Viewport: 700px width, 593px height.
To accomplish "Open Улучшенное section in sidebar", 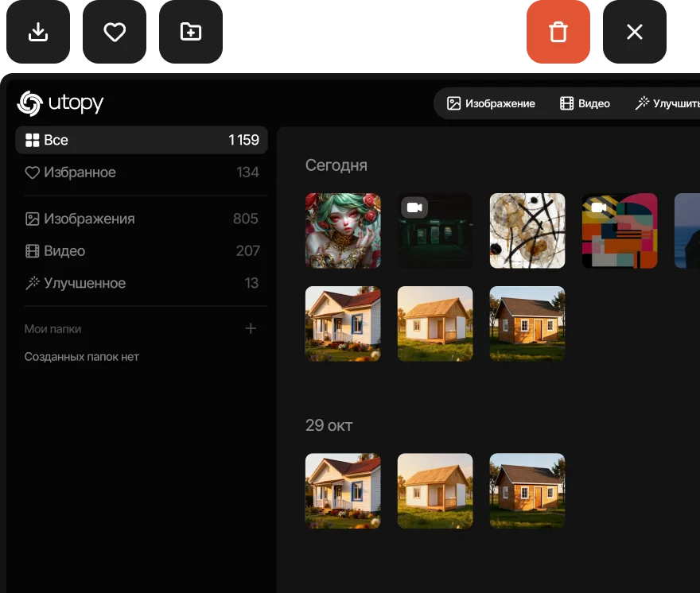I will coord(142,283).
